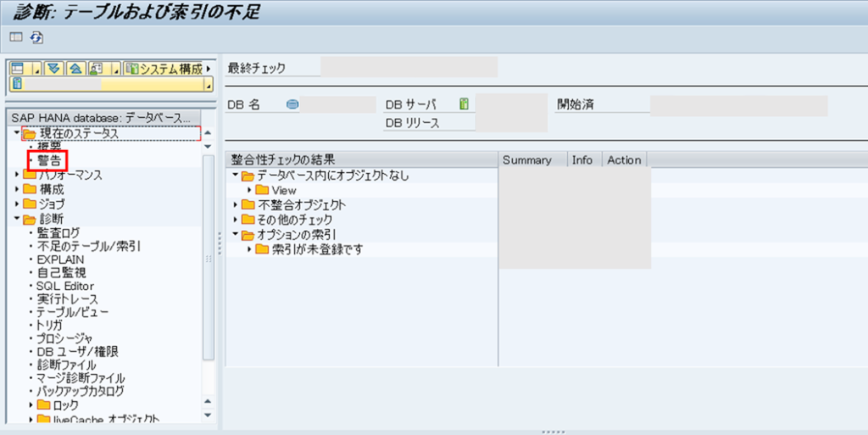Open the 実行トレース node
The width and height of the screenshot is (868, 435).
68,298
